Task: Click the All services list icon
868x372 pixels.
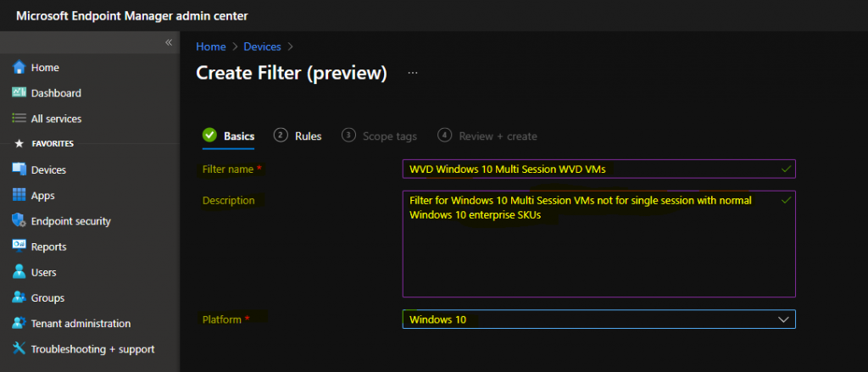Action: 19,119
